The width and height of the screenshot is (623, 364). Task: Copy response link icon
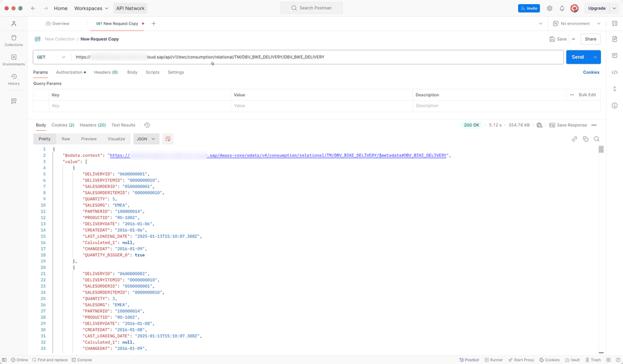pyautogui.click(x=574, y=139)
